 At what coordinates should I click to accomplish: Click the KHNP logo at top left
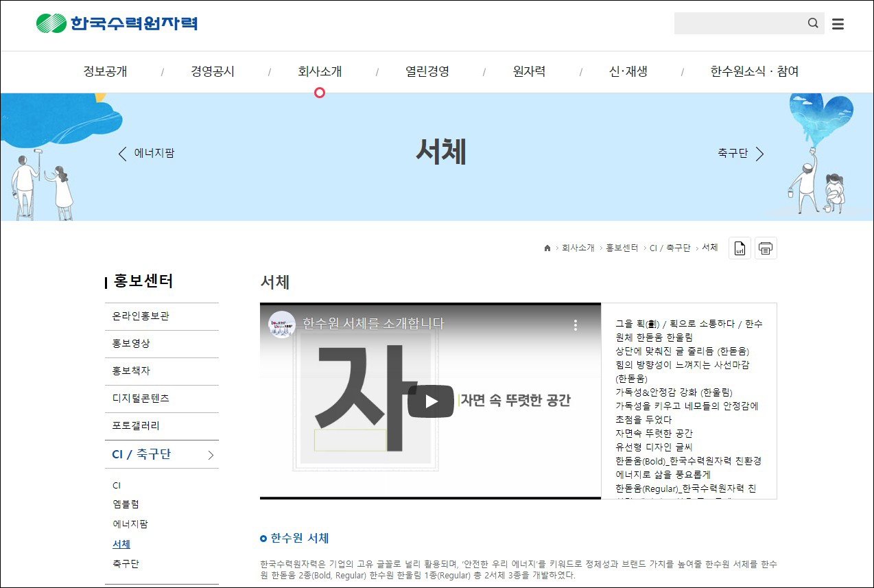(117, 23)
